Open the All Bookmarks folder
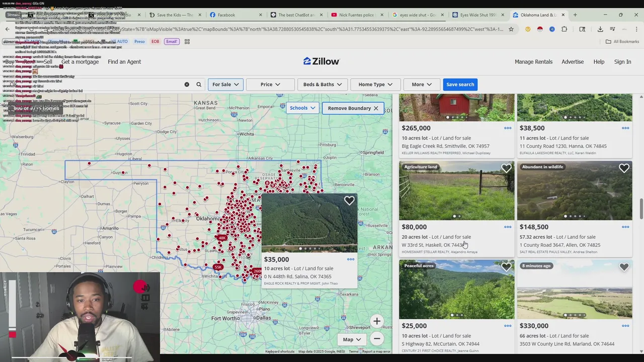The height and width of the screenshot is (362, 644). (x=622, y=42)
